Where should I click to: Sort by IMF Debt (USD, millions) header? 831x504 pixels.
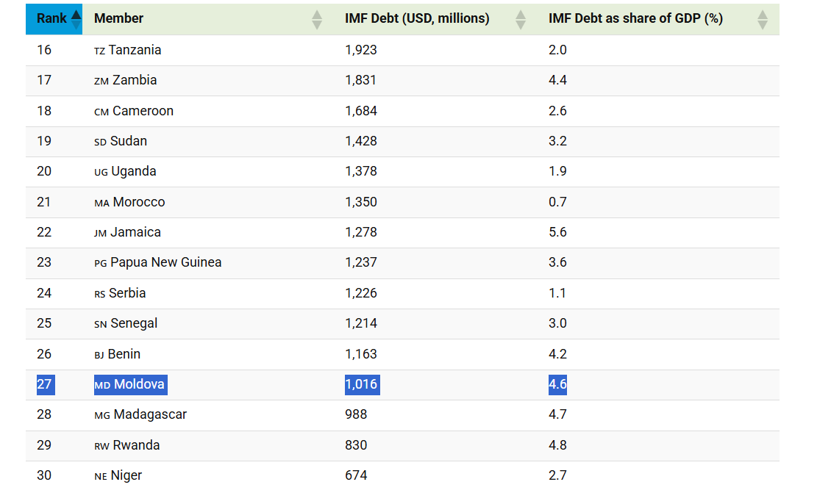click(417, 18)
